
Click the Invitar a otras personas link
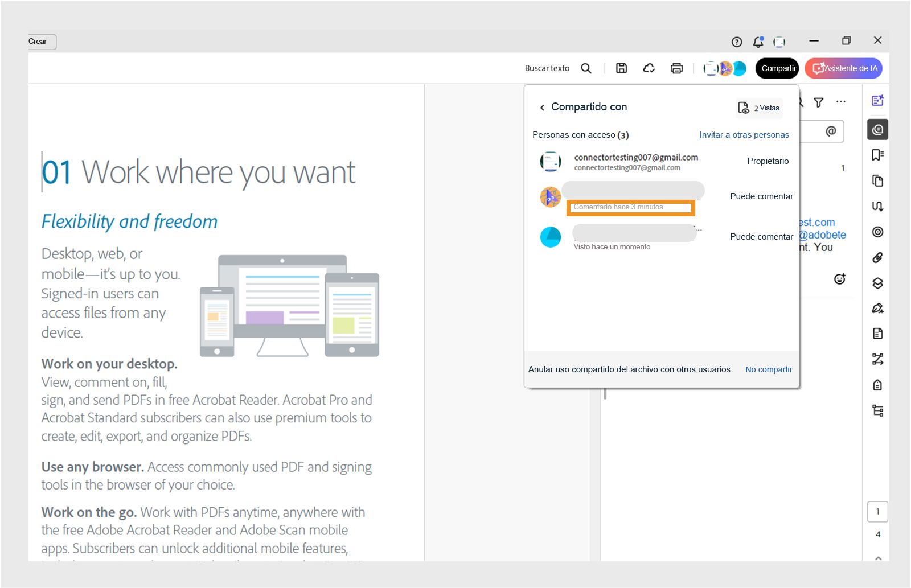(x=744, y=135)
